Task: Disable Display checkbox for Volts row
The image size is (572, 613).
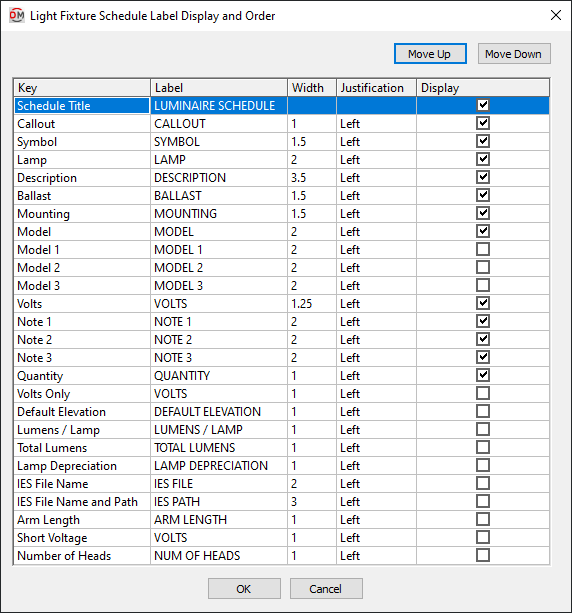Action: click(x=483, y=303)
